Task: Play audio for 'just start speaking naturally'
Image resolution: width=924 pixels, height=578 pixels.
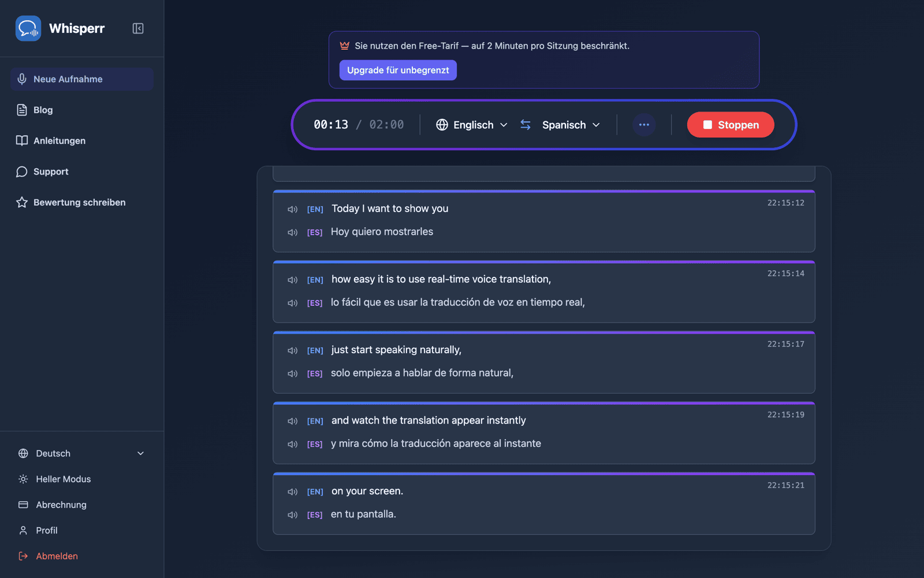Action: 293,350
